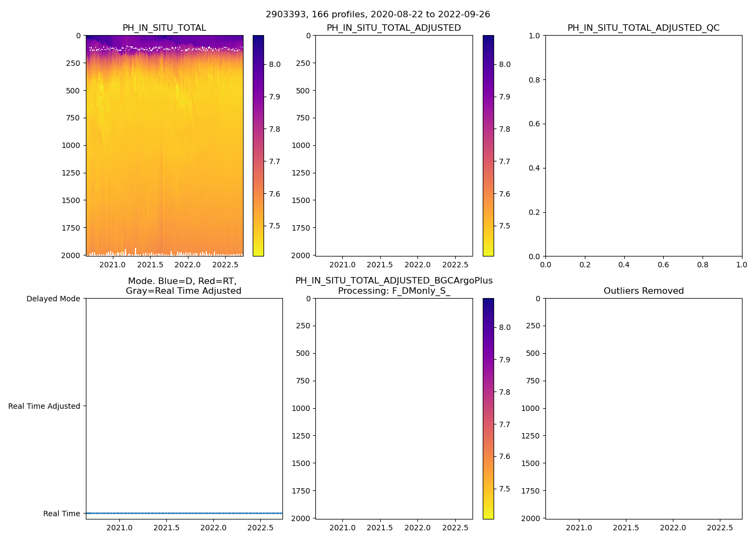756x540 pixels.
Task: Click inside the empty Outliers Removed plot
Action: pos(643,408)
